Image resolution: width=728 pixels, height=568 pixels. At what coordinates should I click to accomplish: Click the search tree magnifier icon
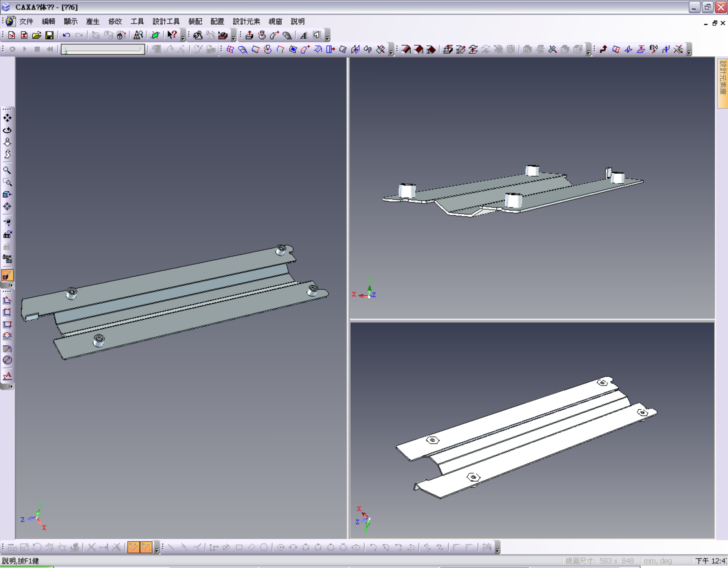click(138, 35)
